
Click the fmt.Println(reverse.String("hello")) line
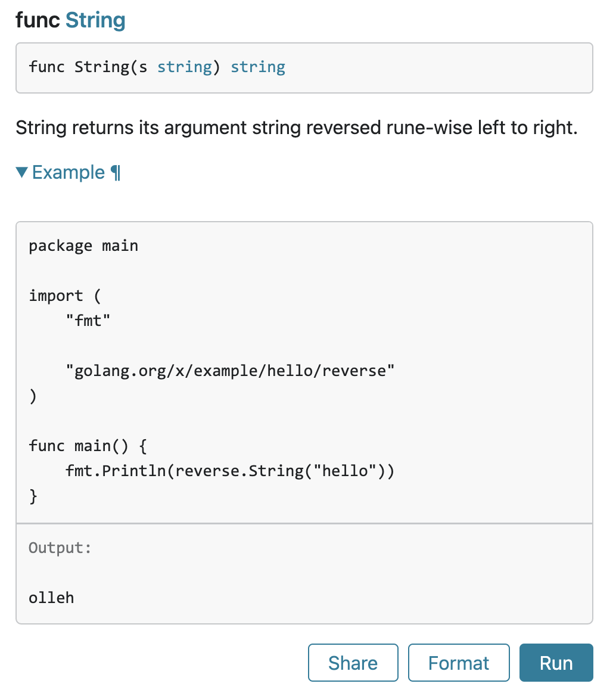pyautogui.click(x=230, y=471)
